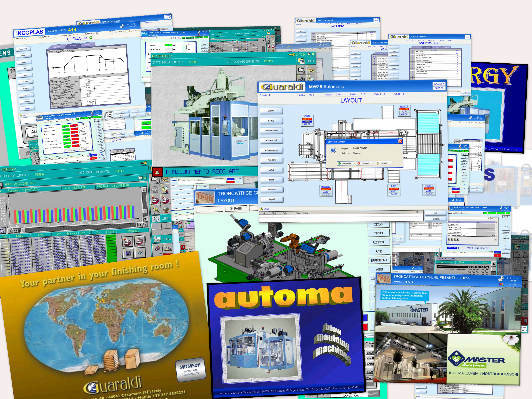Open PALLET A group link in layout
The image size is (532, 399).
[x=429, y=186]
